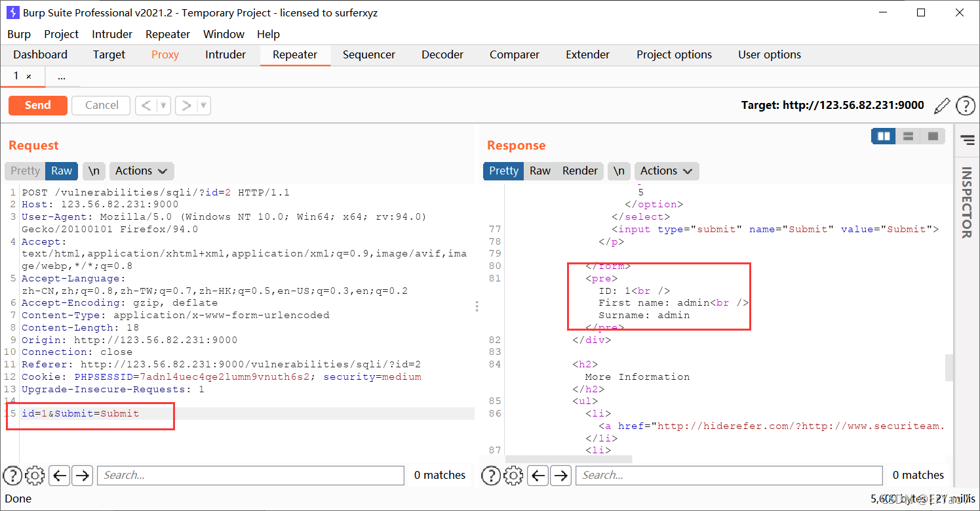
Task: Select side-by-side split layout icon
Action: pos(884,136)
